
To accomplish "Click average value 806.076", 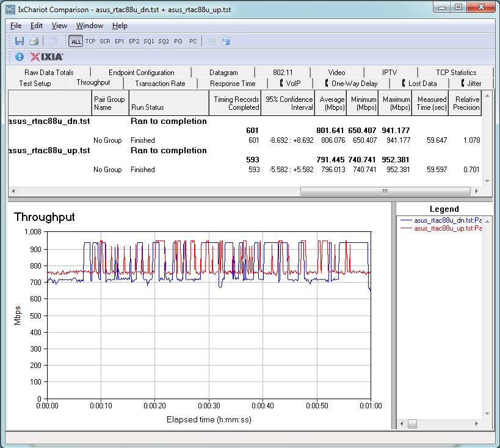I will click(333, 140).
